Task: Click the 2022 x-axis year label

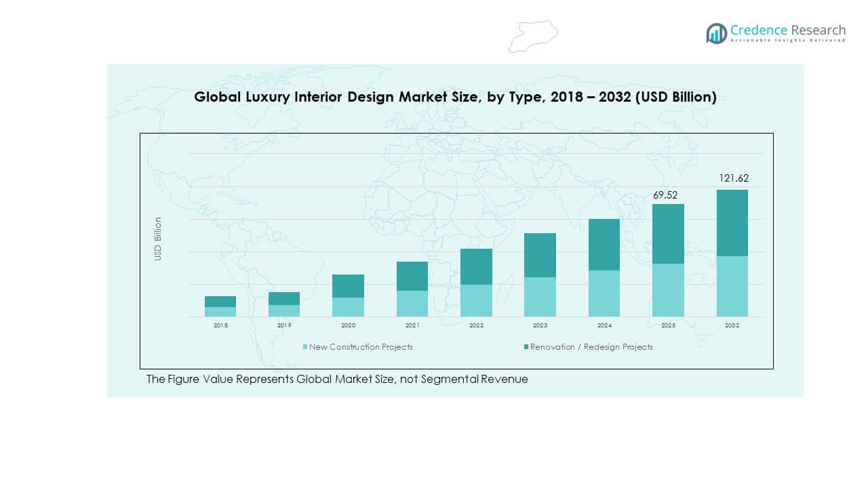Action: (x=476, y=326)
